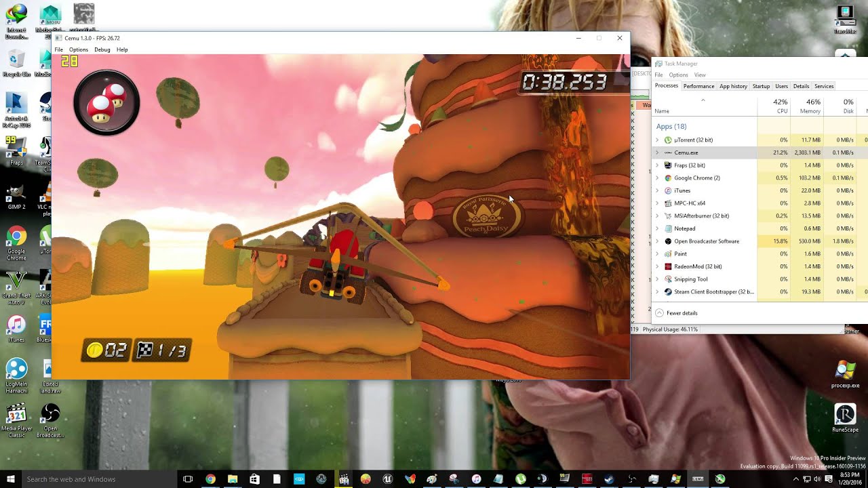This screenshot has width=868, height=488.
Task: Click the Search the web and Windows box
Action: point(99,479)
